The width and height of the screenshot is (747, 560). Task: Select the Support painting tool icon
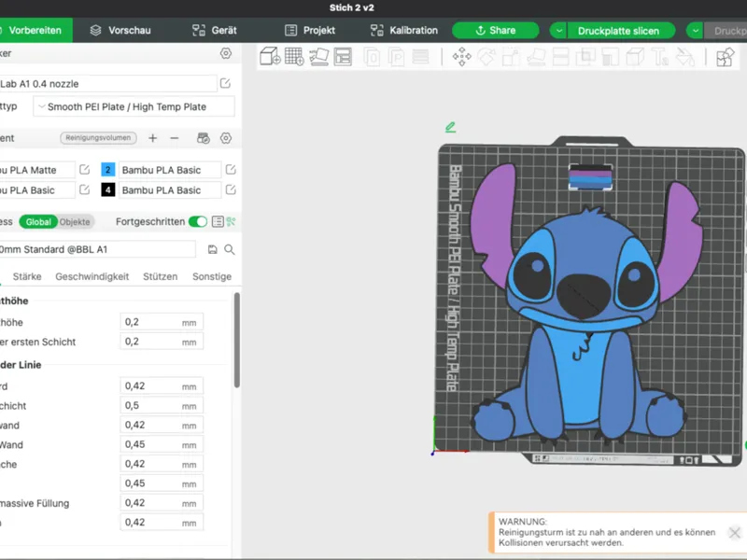[611, 57]
